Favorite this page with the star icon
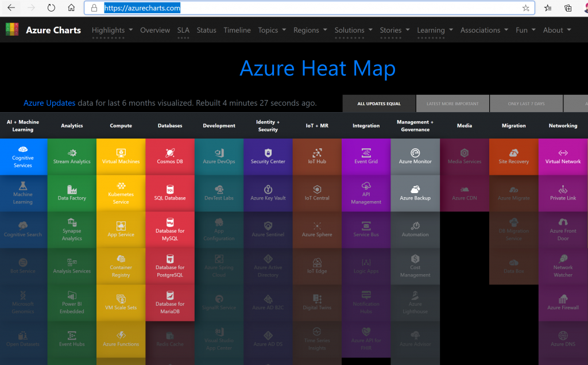 point(525,8)
